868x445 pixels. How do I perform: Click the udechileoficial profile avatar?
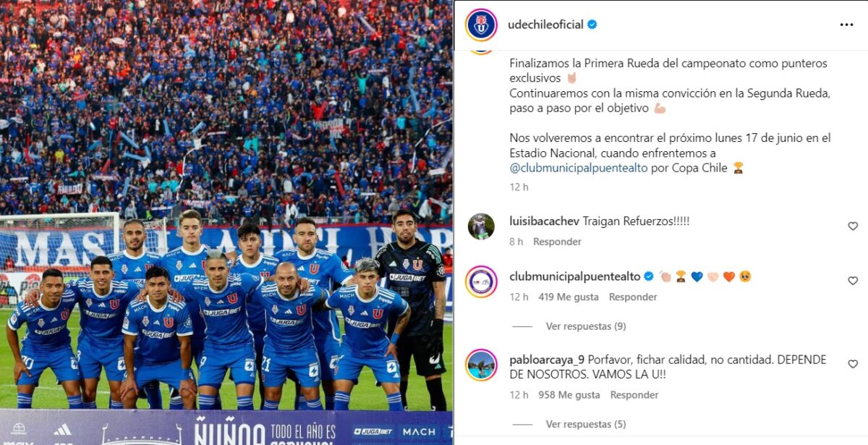[x=481, y=25]
